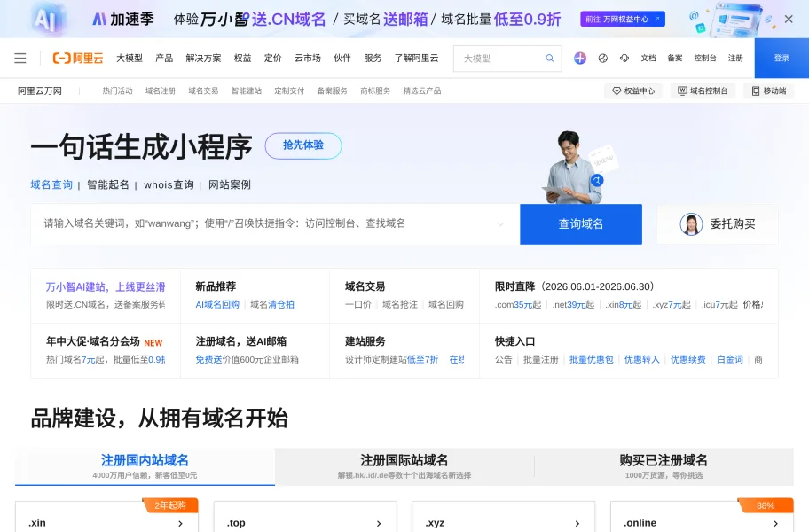
Task: Open the .online domain card arrow
Action: 775,524
